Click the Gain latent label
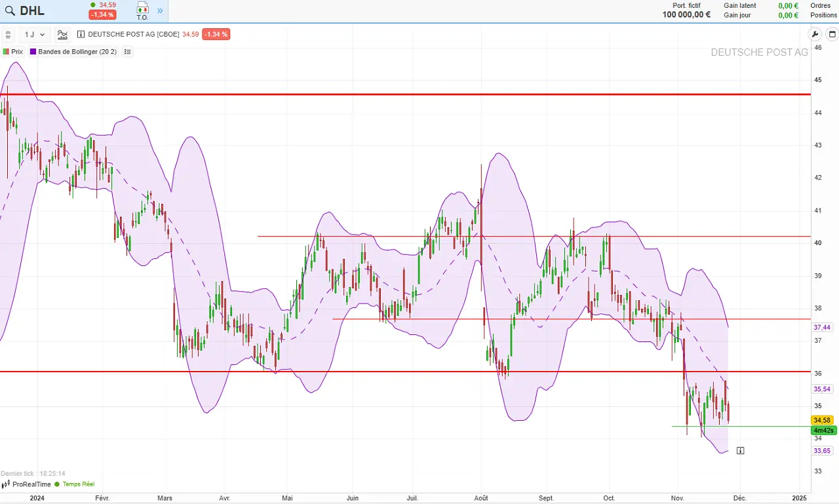This screenshot has height=504, width=839. pos(740,5)
